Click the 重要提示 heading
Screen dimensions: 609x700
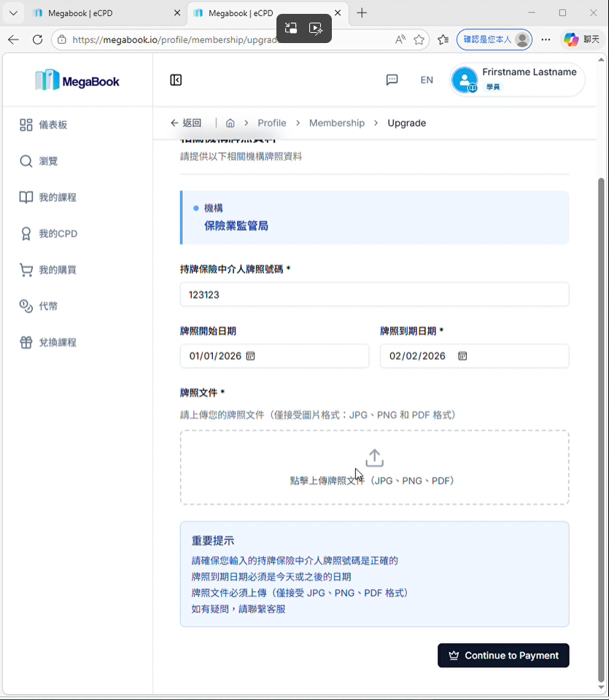click(x=213, y=541)
